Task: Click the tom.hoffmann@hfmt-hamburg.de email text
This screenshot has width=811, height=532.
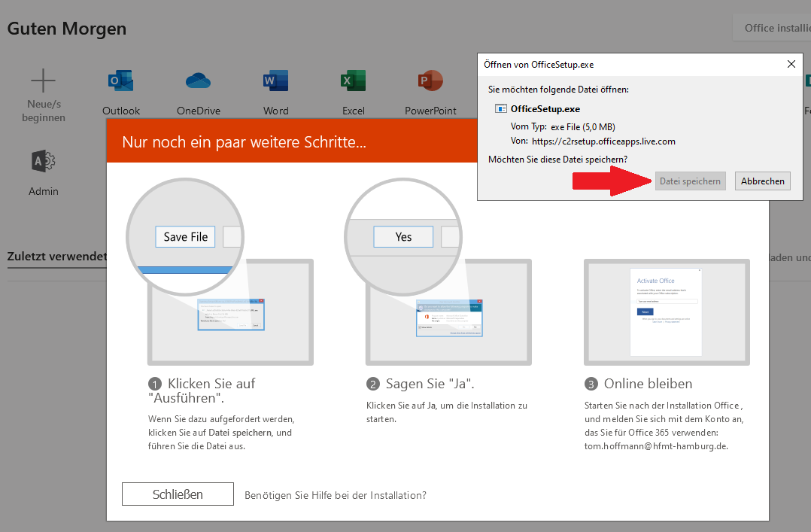Action: (x=656, y=446)
